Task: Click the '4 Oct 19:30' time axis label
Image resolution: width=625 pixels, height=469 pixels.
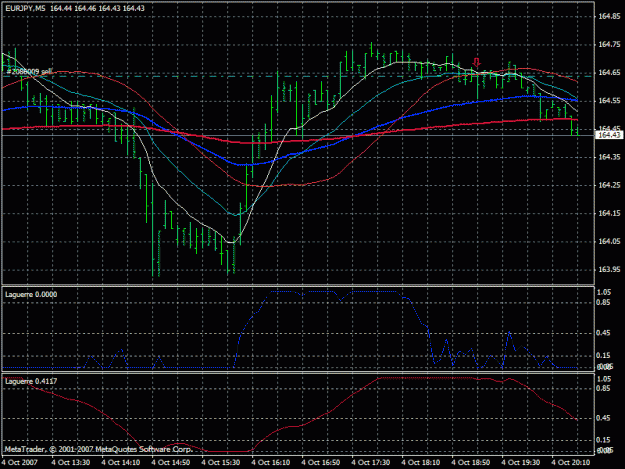Action: (x=521, y=463)
